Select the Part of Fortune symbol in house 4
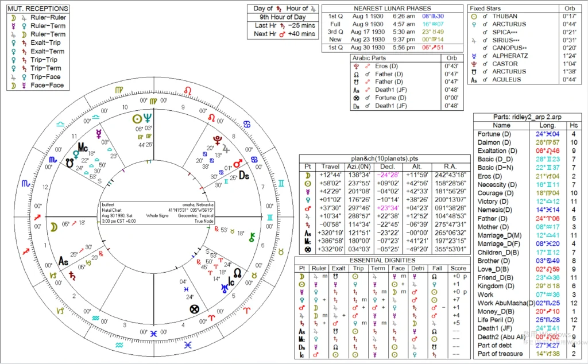 (194, 308)
